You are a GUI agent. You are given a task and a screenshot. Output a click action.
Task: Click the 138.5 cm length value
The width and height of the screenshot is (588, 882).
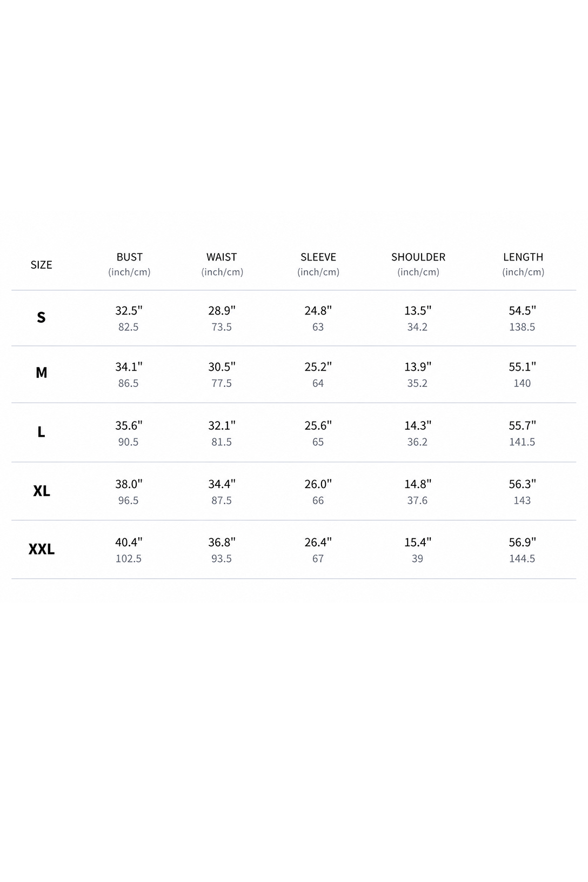522,327
